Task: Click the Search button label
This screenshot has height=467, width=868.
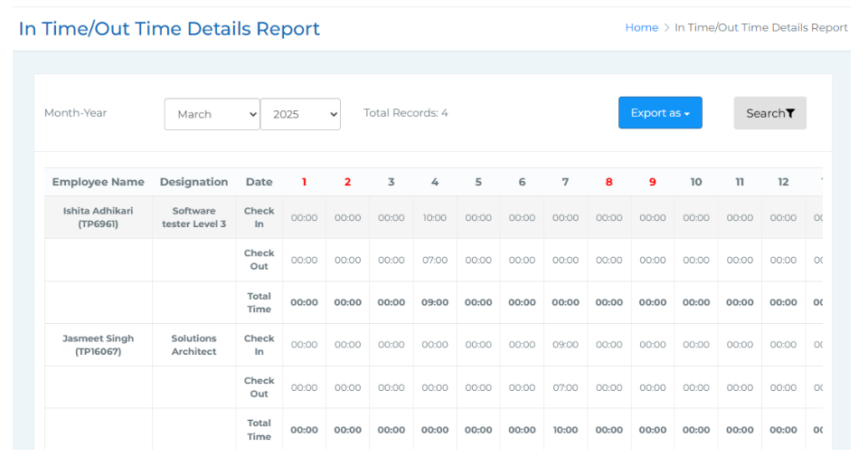Action: point(765,113)
